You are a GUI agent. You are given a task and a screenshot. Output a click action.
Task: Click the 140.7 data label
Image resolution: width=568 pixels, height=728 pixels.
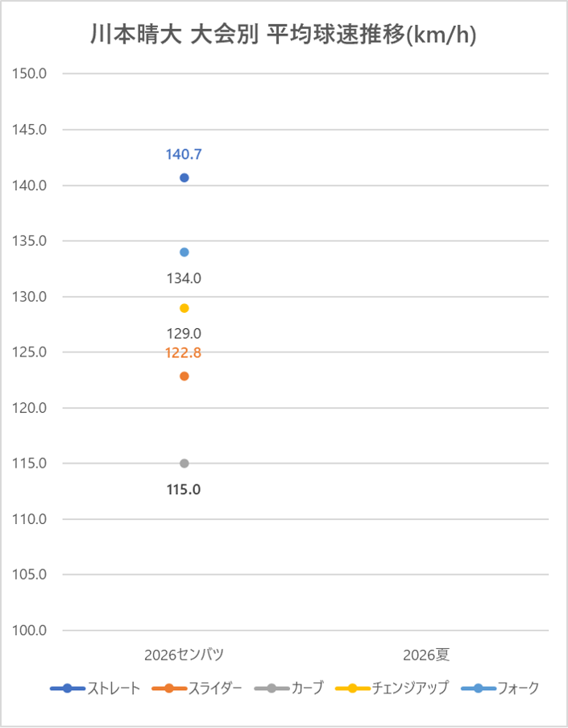(x=184, y=154)
